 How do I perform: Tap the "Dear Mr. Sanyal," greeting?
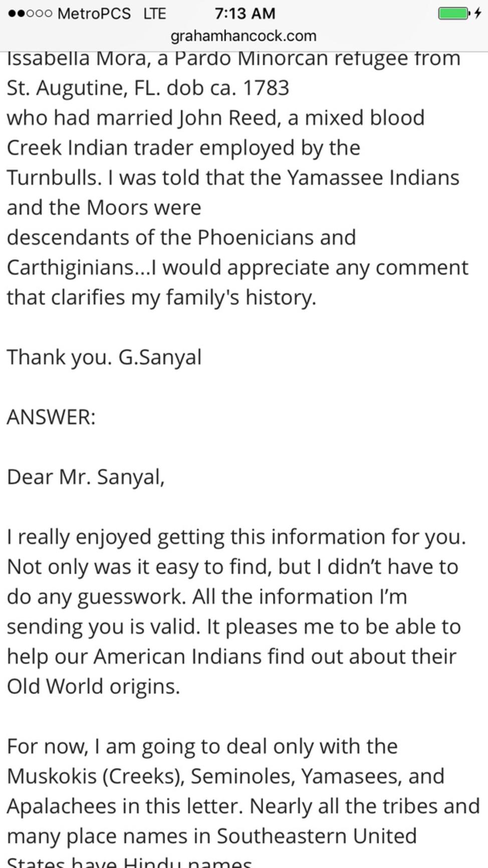(x=86, y=477)
